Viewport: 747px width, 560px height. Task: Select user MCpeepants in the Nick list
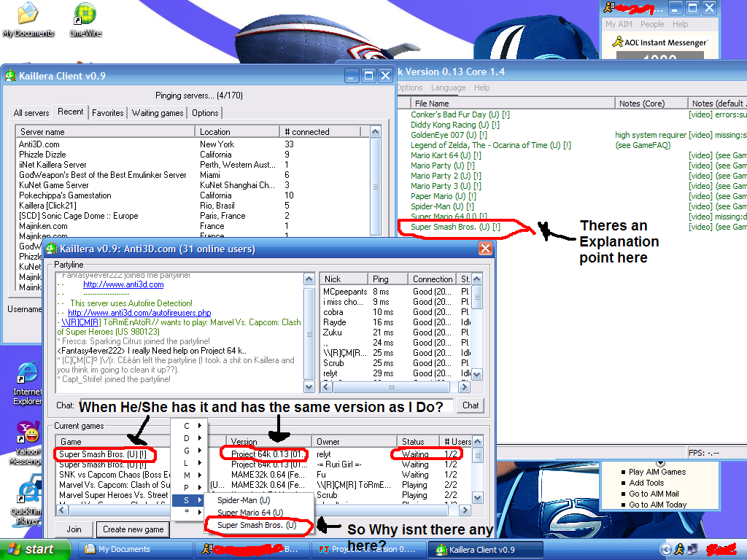click(345, 292)
